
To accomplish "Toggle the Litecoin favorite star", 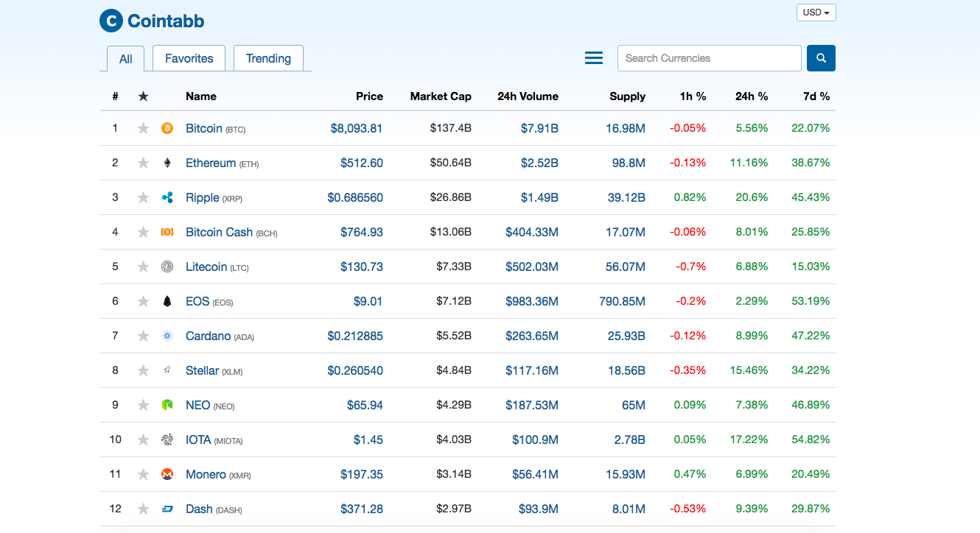I will click(x=143, y=266).
